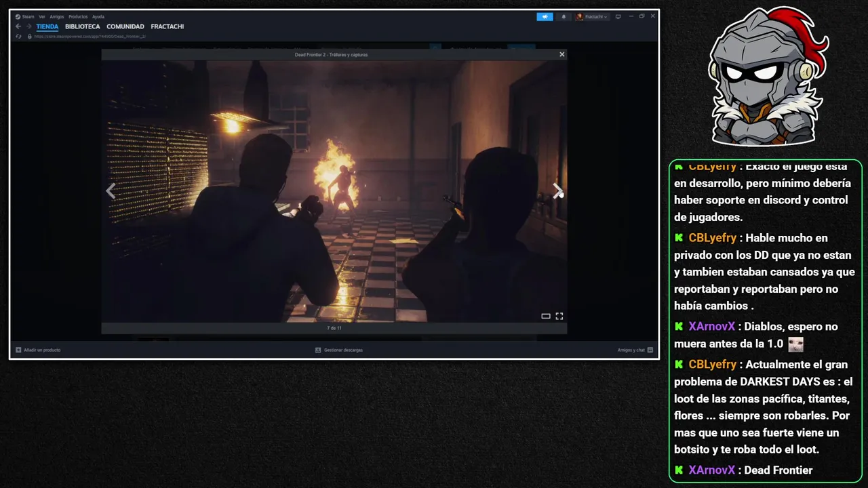Image resolution: width=868 pixels, height=488 pixels.
Task: Go back with the back arrow
Action: [x=19, y=26]
